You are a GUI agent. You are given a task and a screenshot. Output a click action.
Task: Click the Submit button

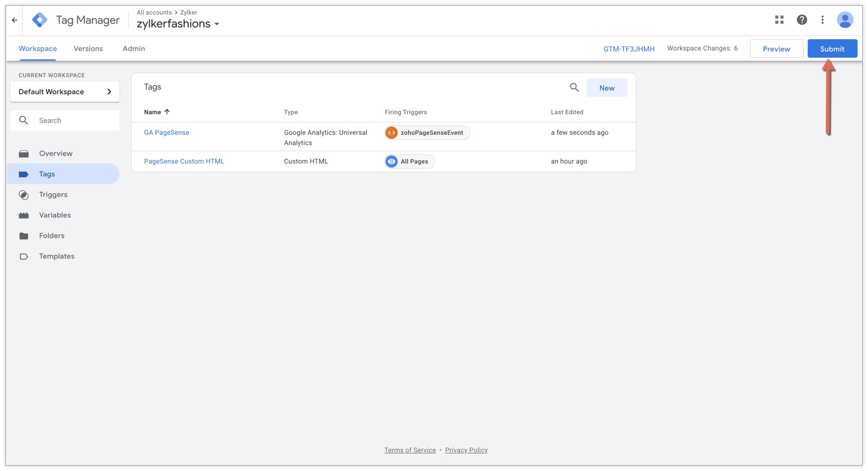click(x=831, y=49)
